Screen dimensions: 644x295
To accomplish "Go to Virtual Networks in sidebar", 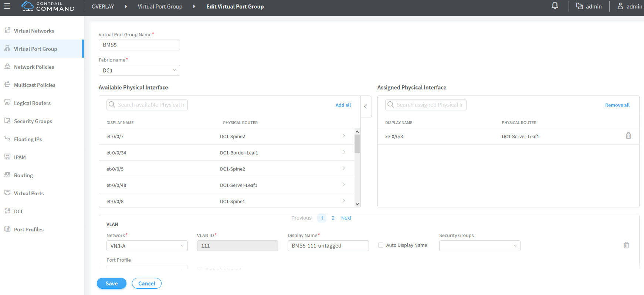I will point(34,31).
